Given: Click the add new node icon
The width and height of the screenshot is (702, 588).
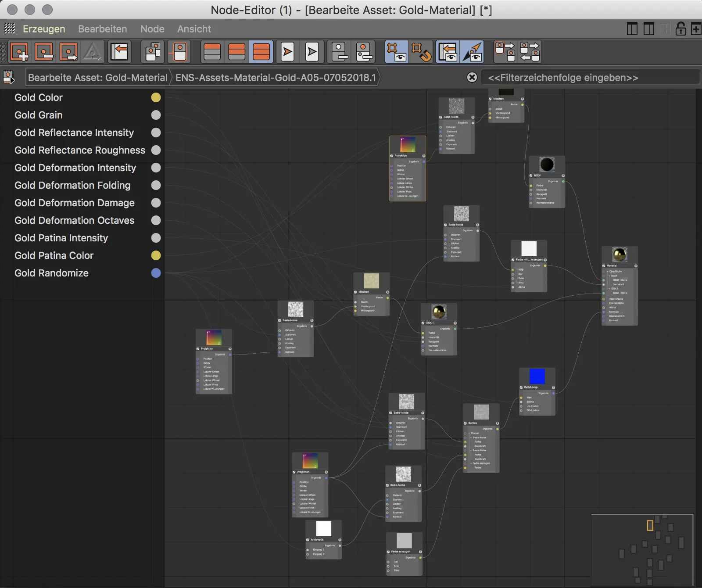Looking at the screenshot, I should coord(19,52).
